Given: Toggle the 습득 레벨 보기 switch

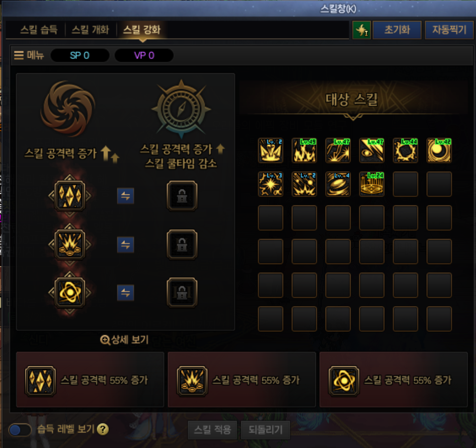Looking at the screenshot, I should 20,429.
